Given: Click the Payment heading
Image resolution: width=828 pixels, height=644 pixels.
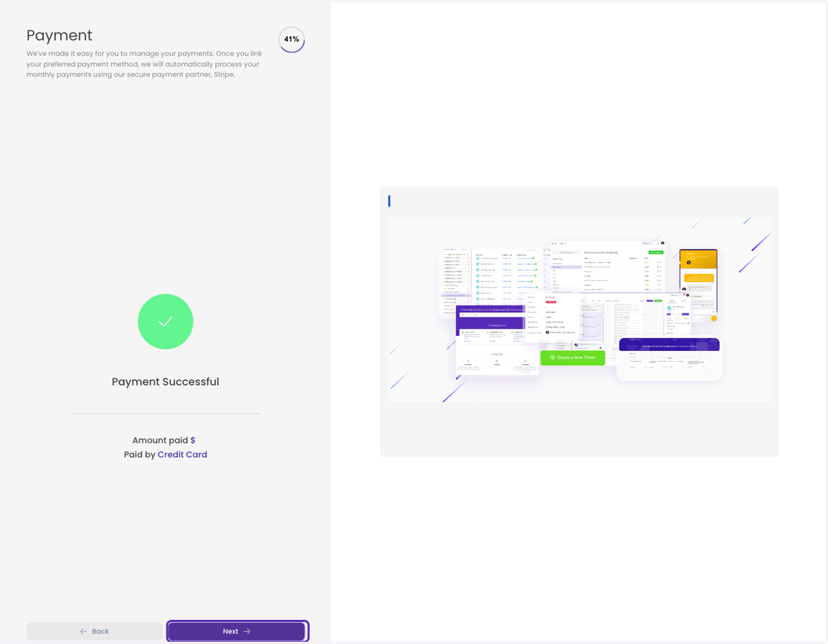Looking at the screenshot, I should [59, 35].
